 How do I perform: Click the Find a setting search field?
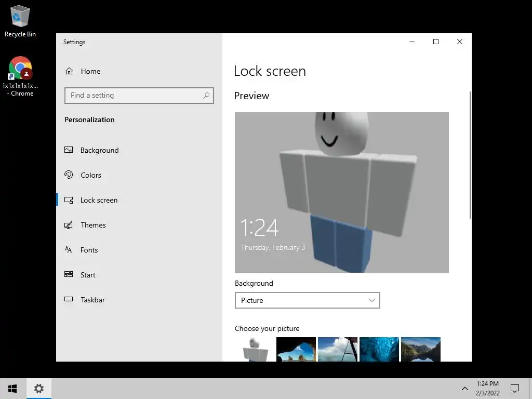(x=139, y=96)
